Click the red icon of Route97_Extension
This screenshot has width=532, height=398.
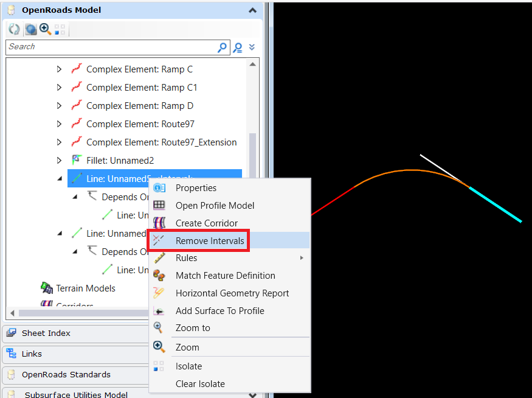[x=77, y=142]
